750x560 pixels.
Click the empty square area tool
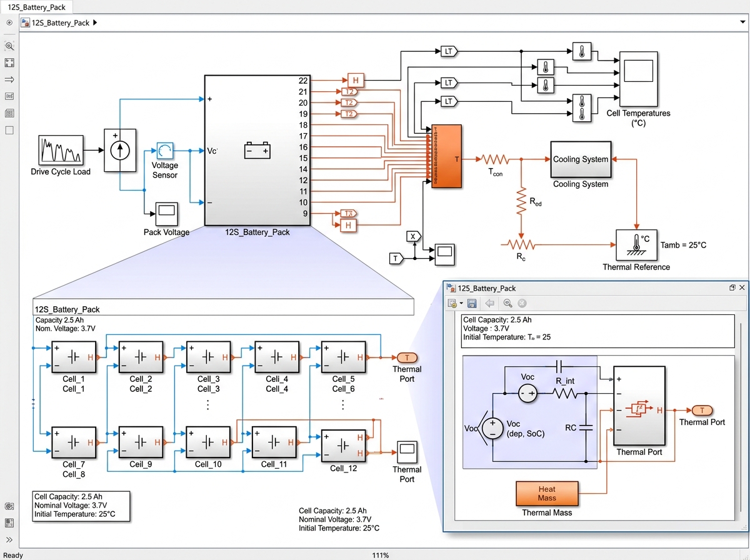[9, 131]
